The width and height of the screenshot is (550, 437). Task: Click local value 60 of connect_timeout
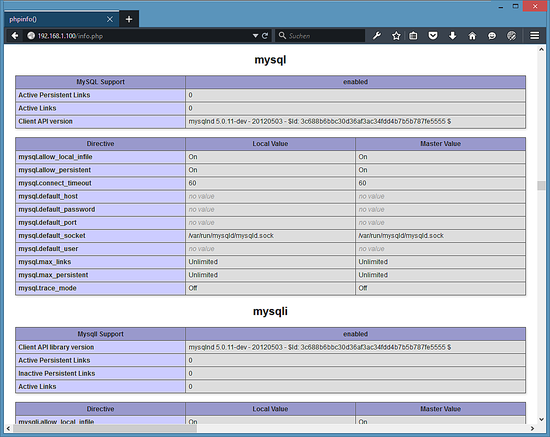pyautogui.click(x=192, y=183)
